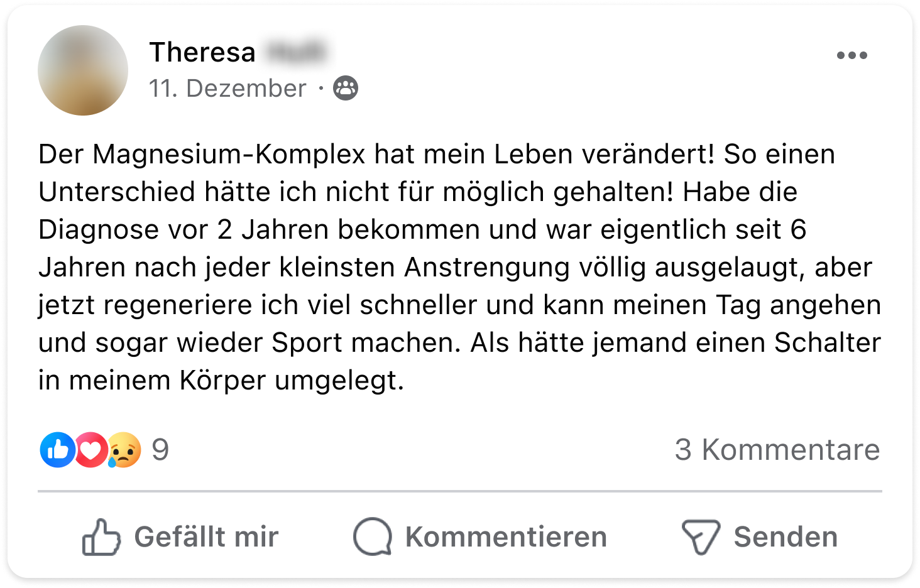The width and height of the screenshot is (920, 588).
Task: Click the red heart reaction emoji
Action: pos(91,450)
